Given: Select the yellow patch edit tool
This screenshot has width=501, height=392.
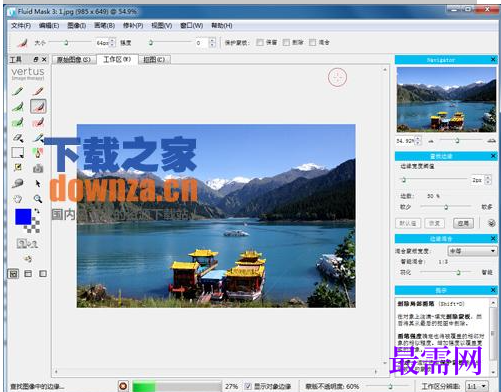Looking at the screenshot, I should pyautogui.click(x=18, y=168).
